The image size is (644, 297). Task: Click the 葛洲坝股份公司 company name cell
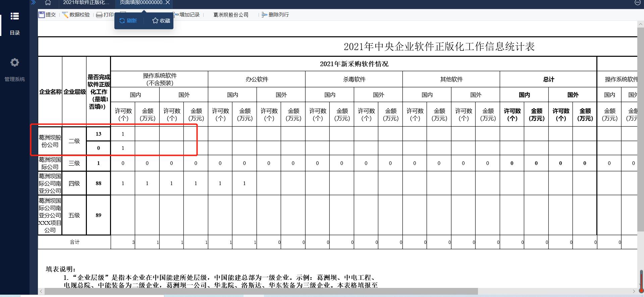[x=50, y=141]
